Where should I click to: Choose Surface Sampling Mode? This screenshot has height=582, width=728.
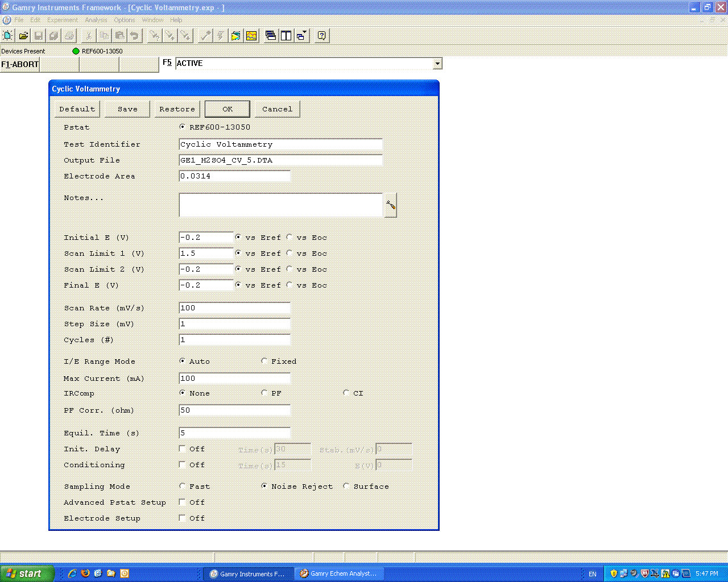pos(346,486)
